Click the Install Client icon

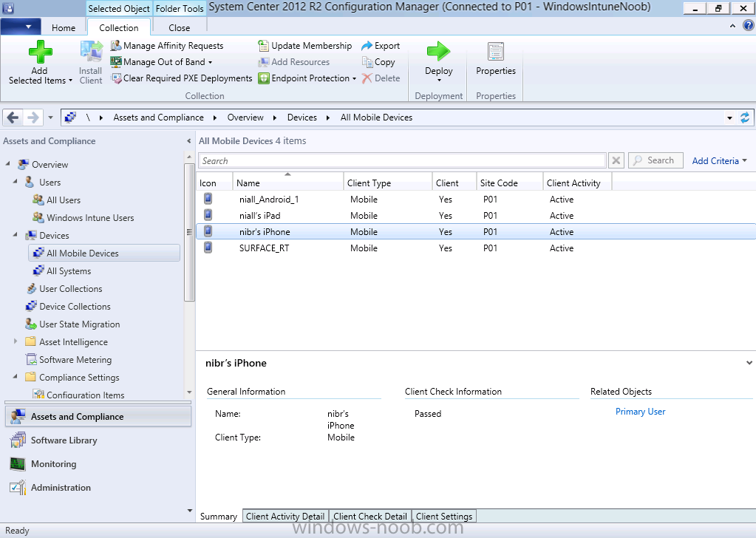click(x=91, y=52)
